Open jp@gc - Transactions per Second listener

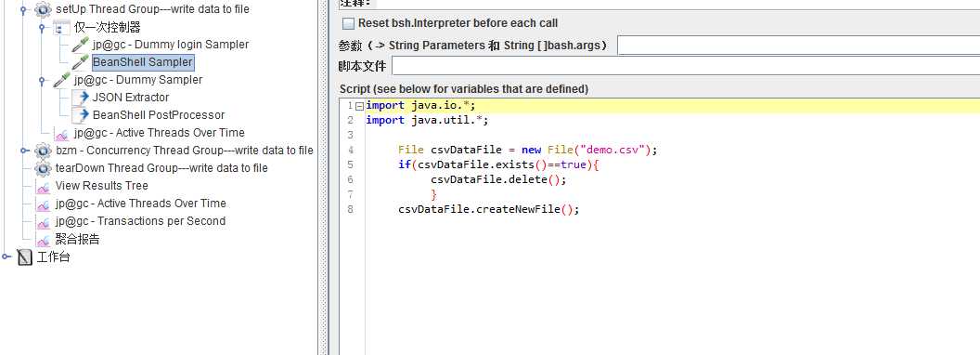pos(140,221)
